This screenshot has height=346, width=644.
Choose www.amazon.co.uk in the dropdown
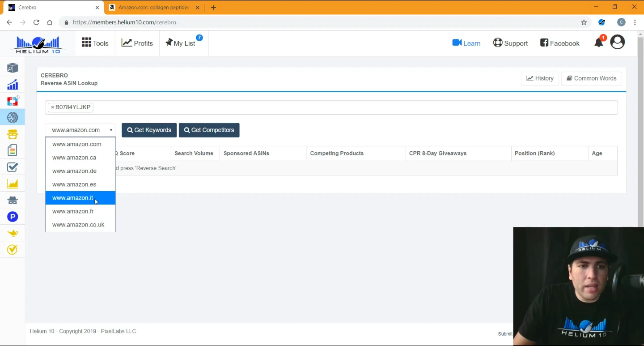click(x=78, y=224)
